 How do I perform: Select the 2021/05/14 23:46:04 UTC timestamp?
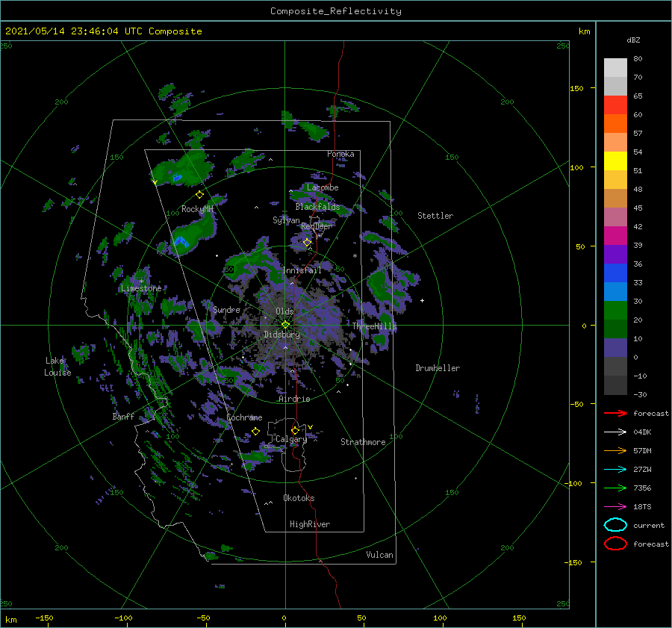point(103,31)
